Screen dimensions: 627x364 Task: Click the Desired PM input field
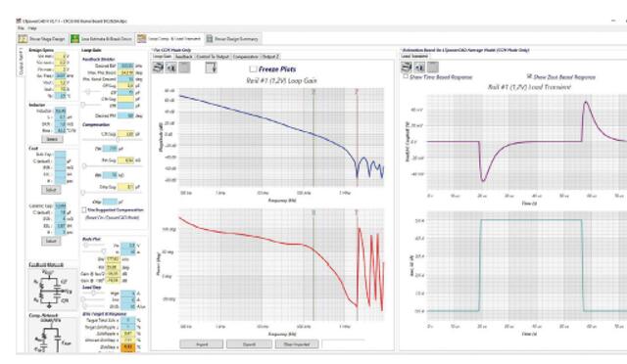[x=125, y=115]
